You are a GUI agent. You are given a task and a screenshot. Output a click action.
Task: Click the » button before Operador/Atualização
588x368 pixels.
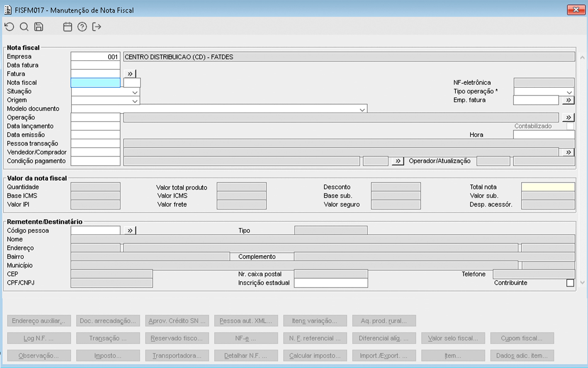(x=398, y=161)
